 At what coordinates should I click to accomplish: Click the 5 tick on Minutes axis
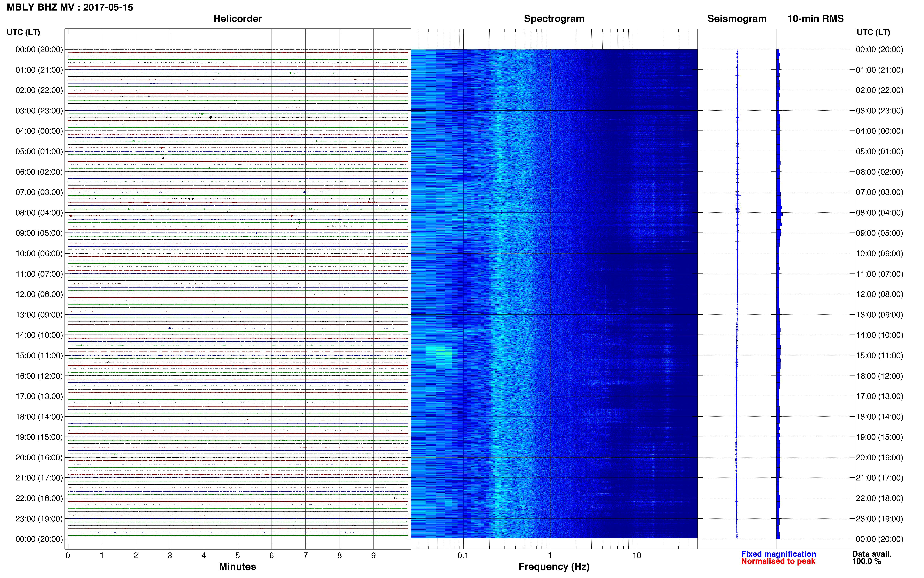coord(238,555)
